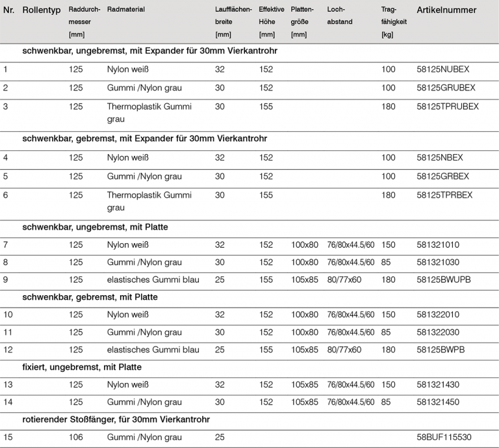Click wheel diameter 106 in row 15
Screen dimensions: 499x448
tap(76, 438)
